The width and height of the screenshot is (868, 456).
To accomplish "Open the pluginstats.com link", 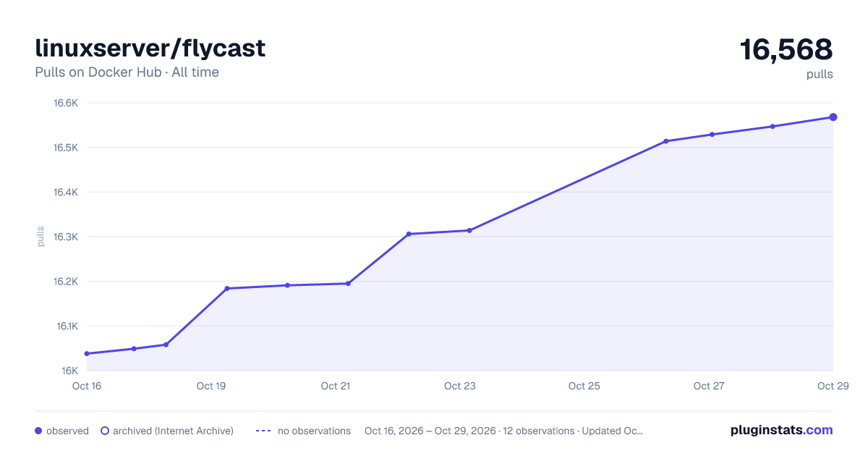I will coord(782,430).
